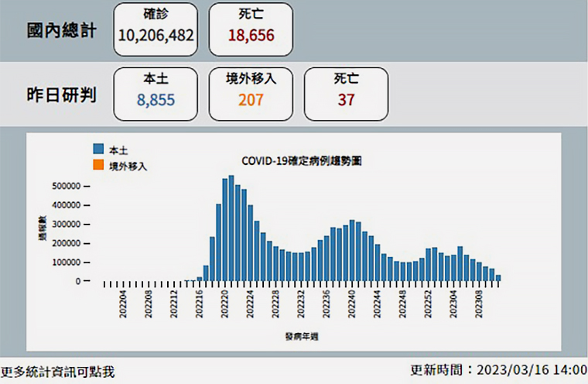Viewport: 588px width, 384px height.
Task: Click the 更新時間 timestamp text
Action: pos(498,369)
